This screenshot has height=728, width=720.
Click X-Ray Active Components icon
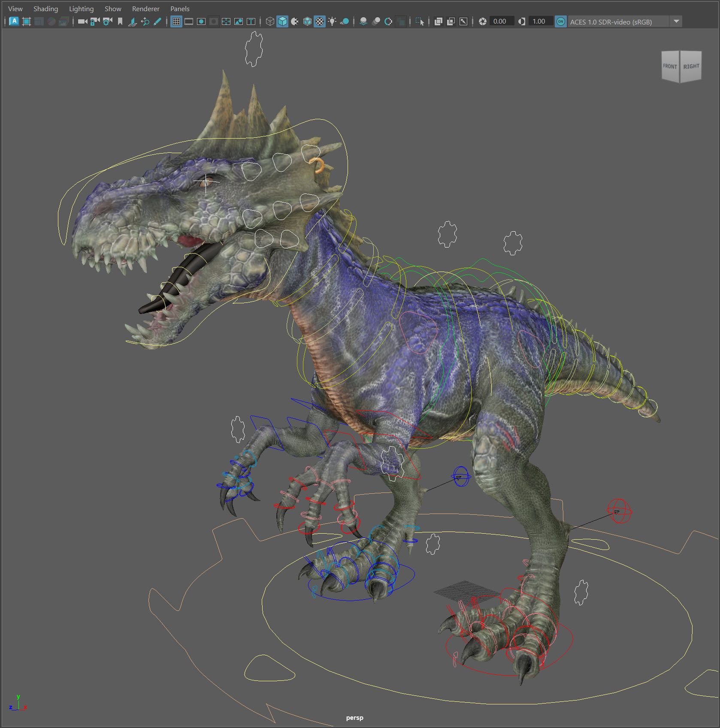(451, 21)
